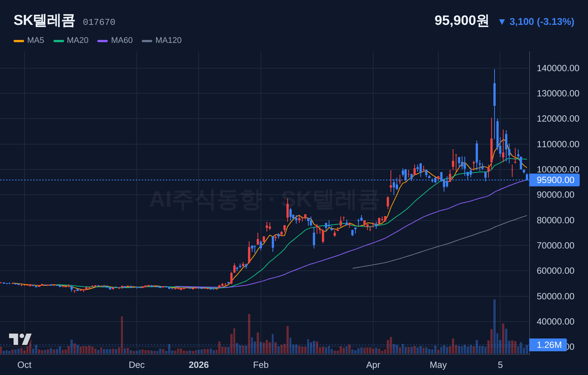Click the 70000.00 price axis label

(x=556, y=245)
